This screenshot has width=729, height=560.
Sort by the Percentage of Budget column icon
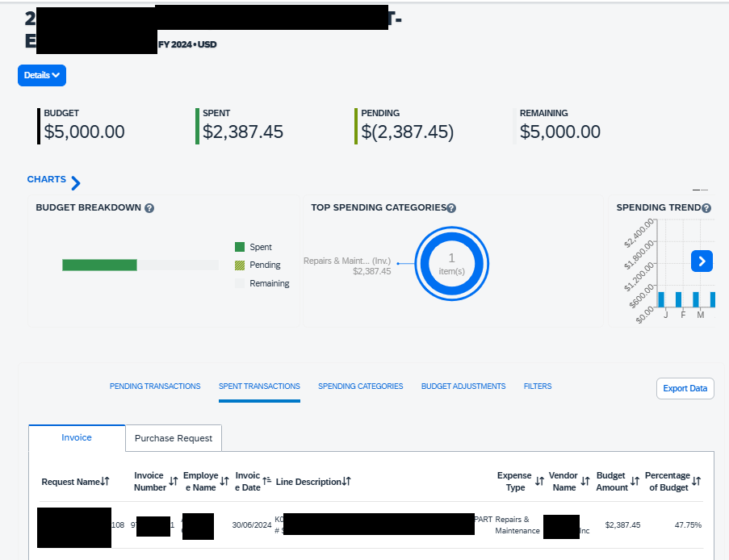[x=697, y=482]
